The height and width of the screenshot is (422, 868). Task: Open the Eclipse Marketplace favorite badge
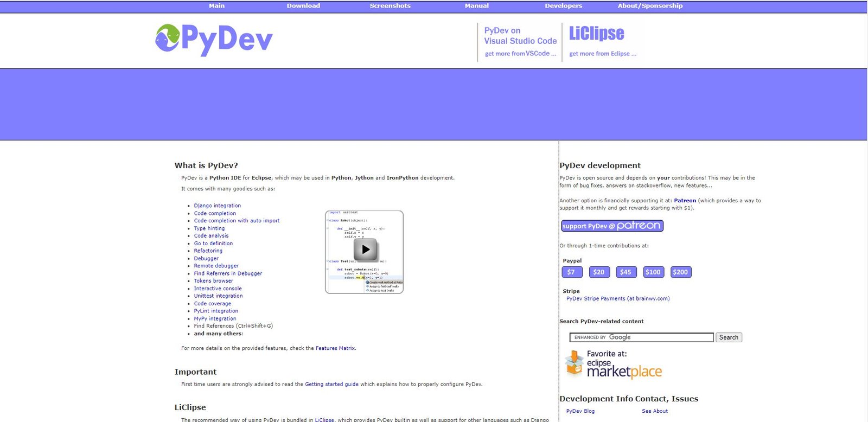613,365
